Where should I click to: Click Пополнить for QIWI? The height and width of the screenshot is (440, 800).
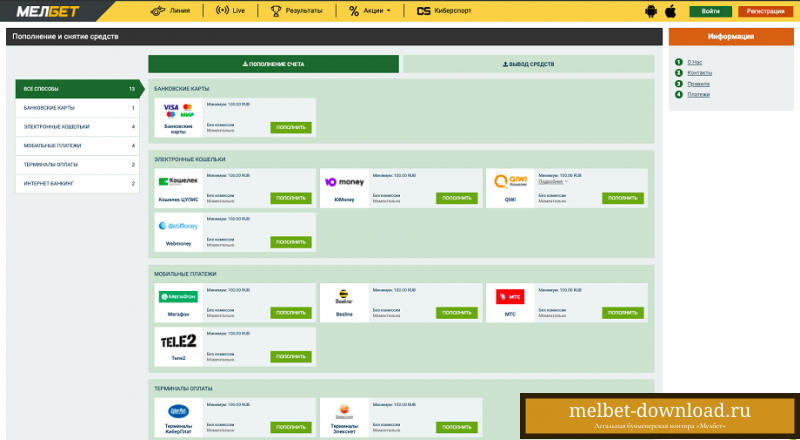pos(622,198)
